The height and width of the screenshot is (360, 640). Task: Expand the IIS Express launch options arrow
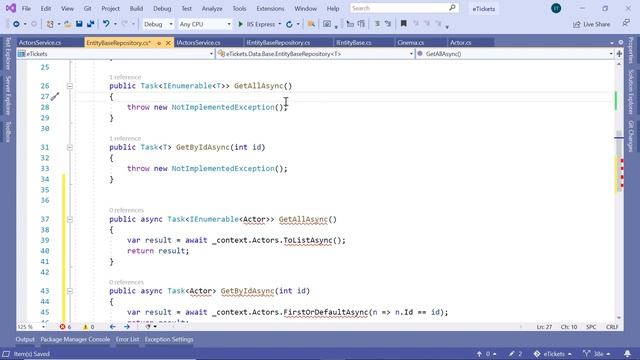coord(280,24)
